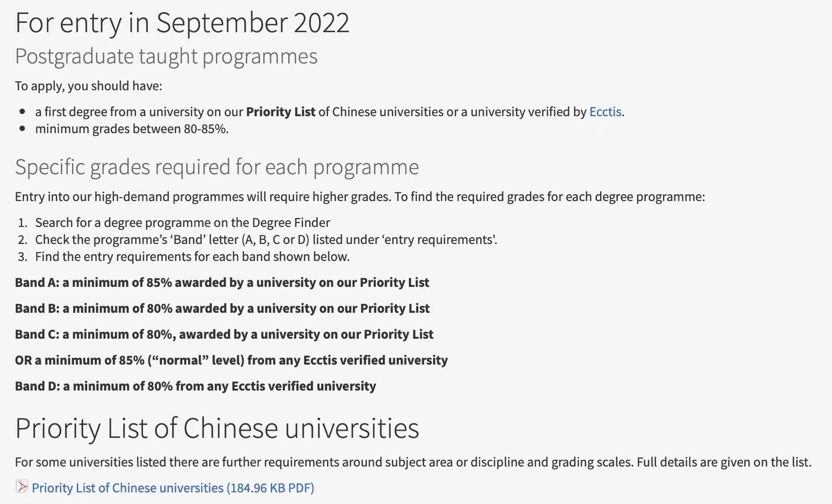Open Priority List of Chinese universities PDF link

173,488
